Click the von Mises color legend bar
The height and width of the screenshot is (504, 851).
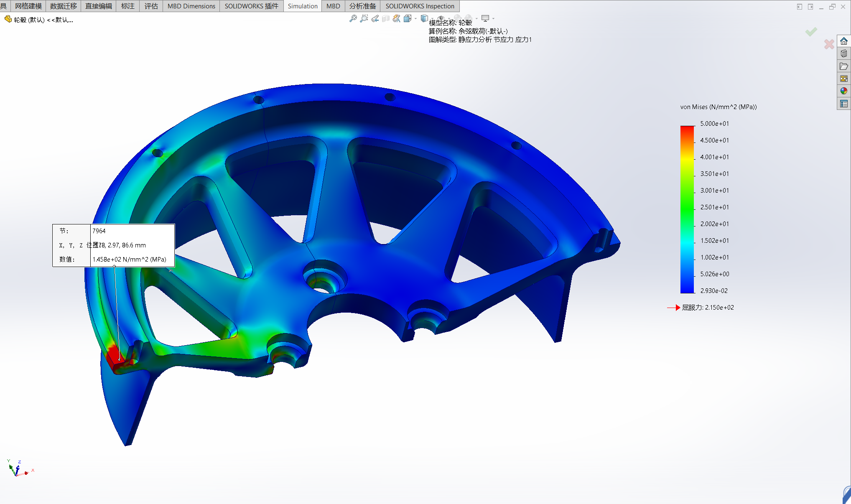[687, 209]
